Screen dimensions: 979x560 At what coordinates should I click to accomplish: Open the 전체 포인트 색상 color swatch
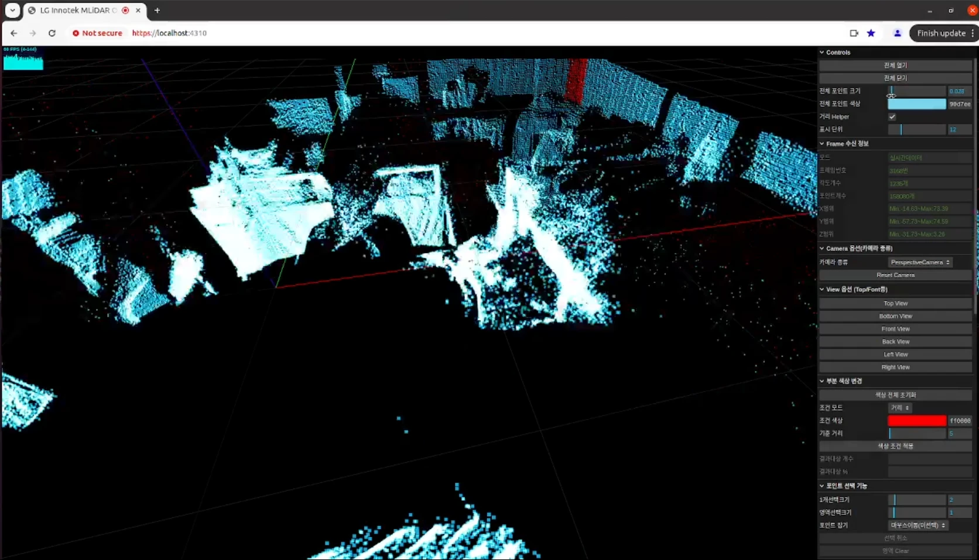click(917, 104)
